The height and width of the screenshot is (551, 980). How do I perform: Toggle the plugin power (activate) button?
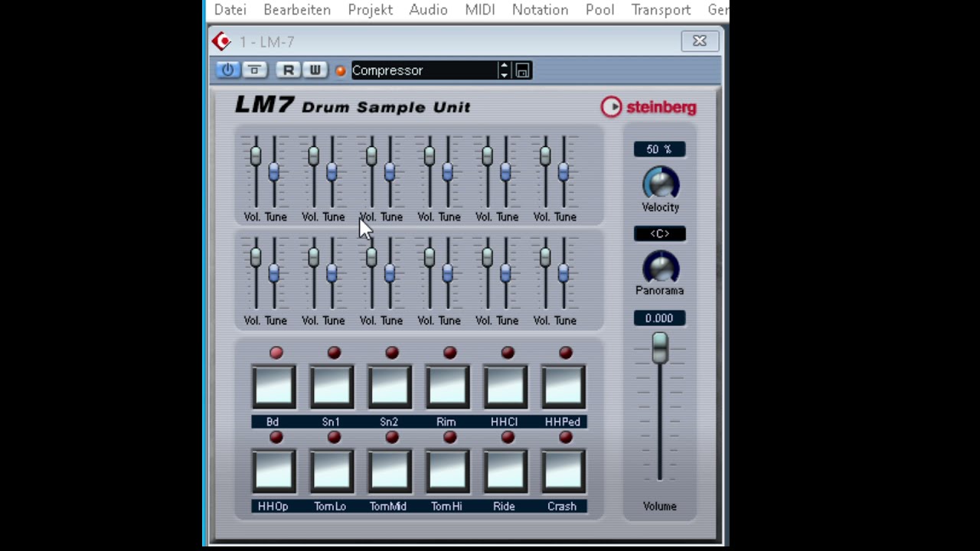227,70
